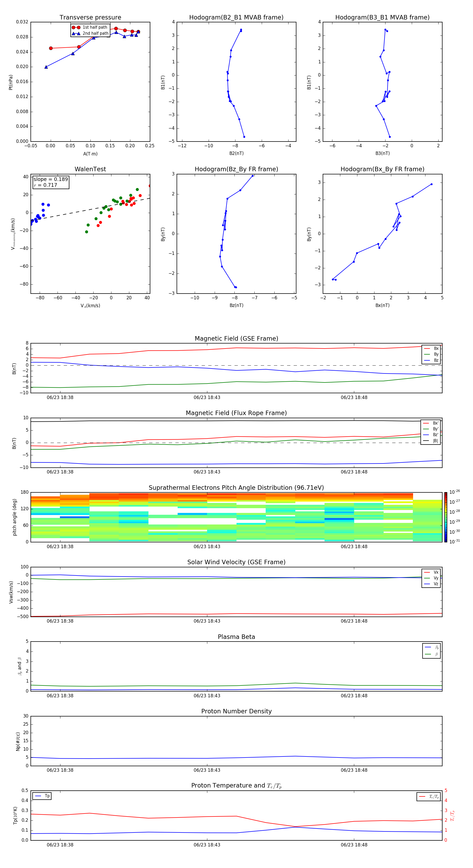
Task: Click the 'Proton Number Density' title
Action: click(x=236, y=711)
